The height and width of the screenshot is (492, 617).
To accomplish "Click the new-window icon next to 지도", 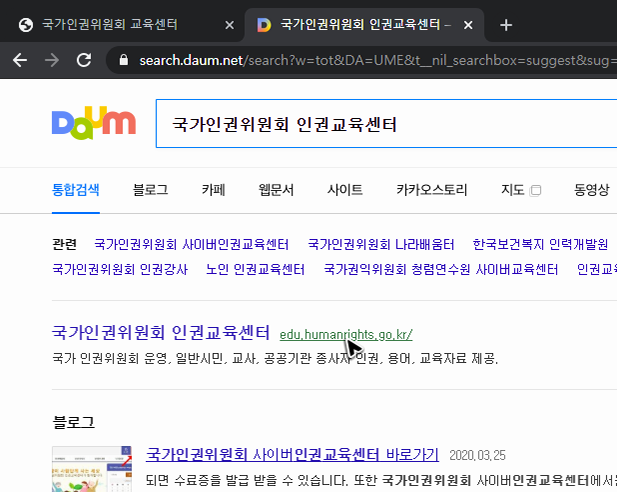I will pyautogui.click(x=535, y=191).
